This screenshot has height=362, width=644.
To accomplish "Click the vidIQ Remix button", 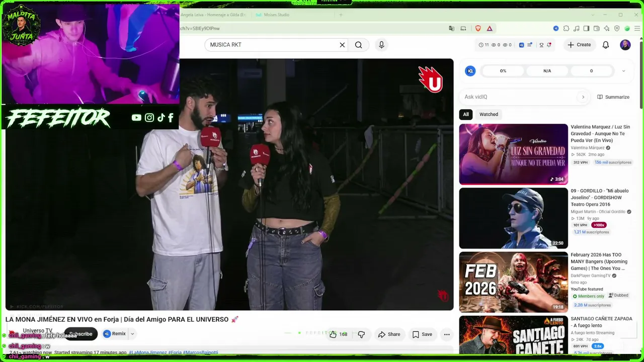I will coord(115,334).
